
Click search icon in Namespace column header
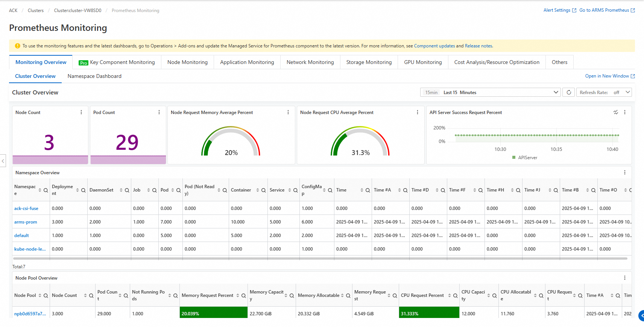46,190
